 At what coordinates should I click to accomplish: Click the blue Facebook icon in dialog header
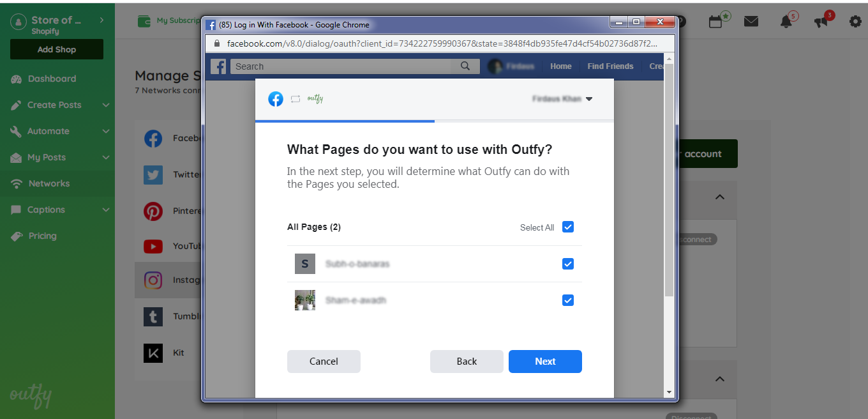276,99
